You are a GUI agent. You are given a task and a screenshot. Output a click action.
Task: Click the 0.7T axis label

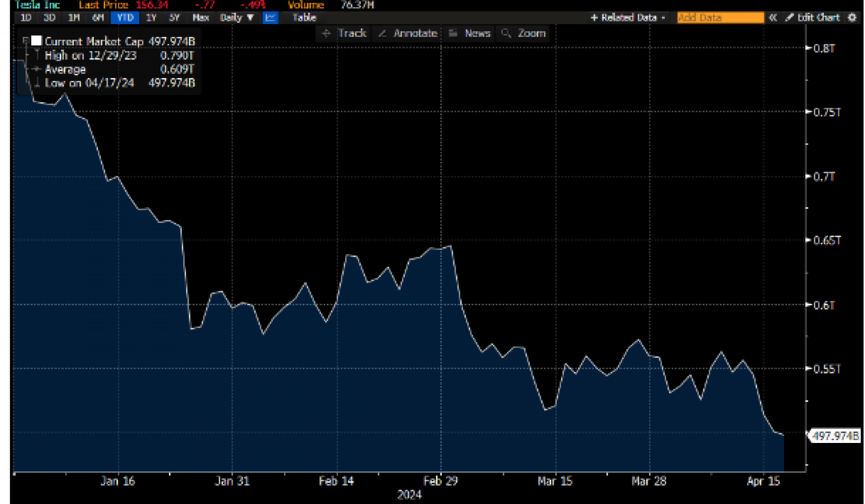click(824, 177)
